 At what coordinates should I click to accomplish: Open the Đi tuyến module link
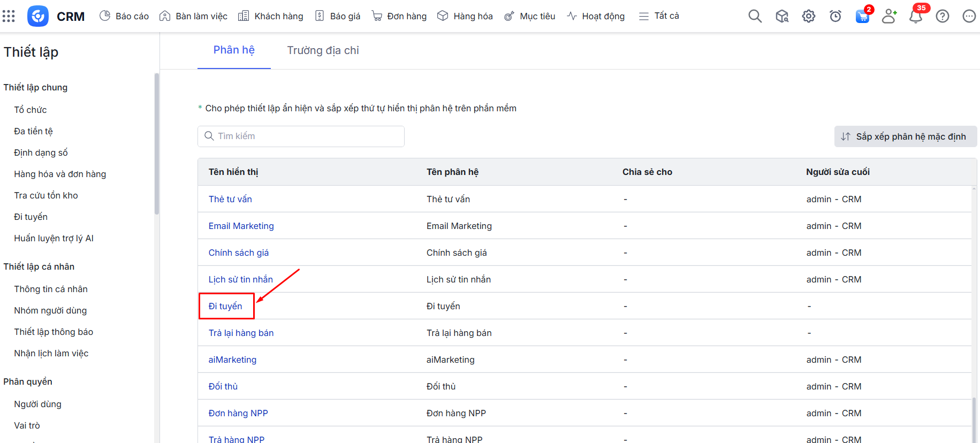(225, 306)
